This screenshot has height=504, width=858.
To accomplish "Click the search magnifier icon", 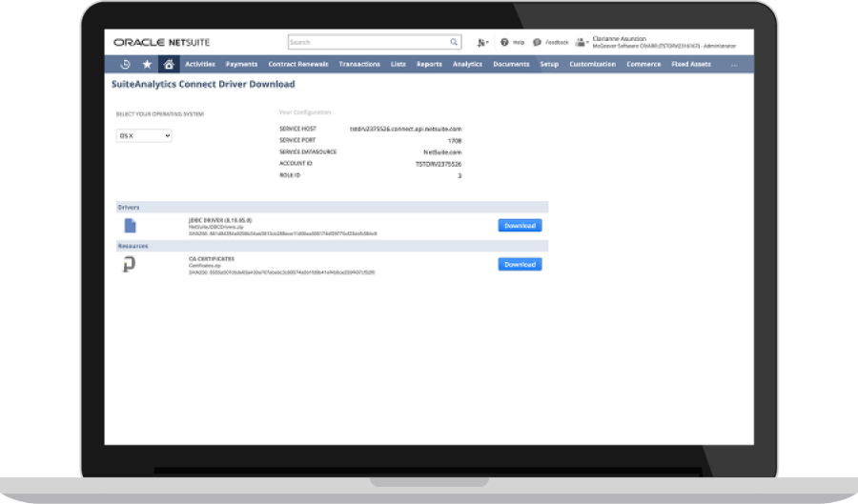I will click(454, 42).
